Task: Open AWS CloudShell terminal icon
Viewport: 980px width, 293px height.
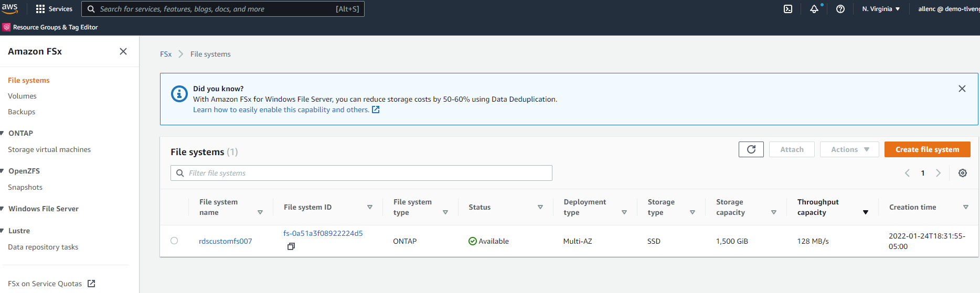Action: [x=788, y=9]
